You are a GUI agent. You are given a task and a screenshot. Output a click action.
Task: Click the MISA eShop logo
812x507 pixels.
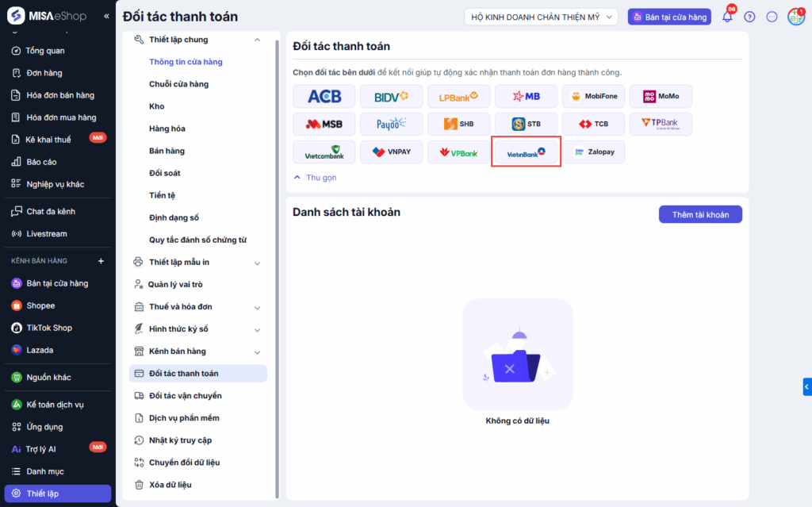click(47, 16)
